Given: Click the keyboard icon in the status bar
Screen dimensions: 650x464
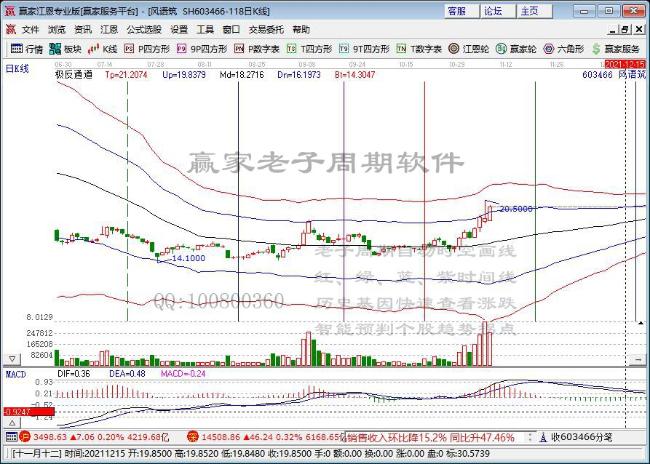Looking at the screenshot, I should click(x=11, y=437).
